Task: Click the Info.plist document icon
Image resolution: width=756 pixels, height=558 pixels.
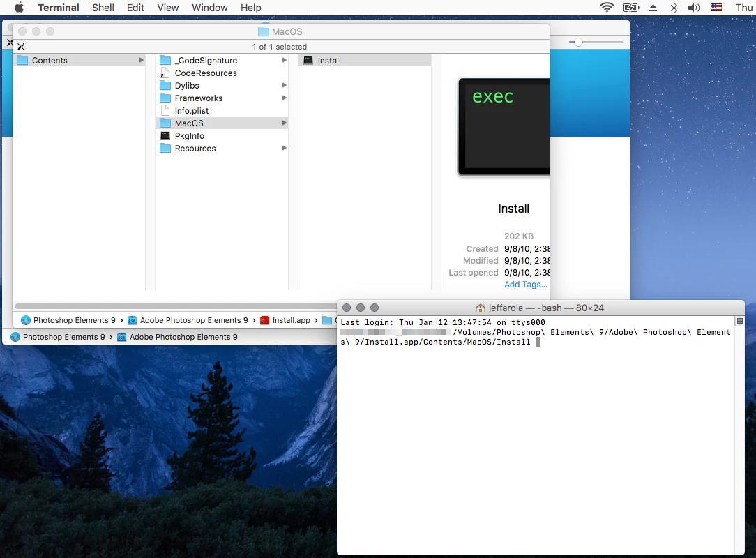Action: (x=165, y=110)
